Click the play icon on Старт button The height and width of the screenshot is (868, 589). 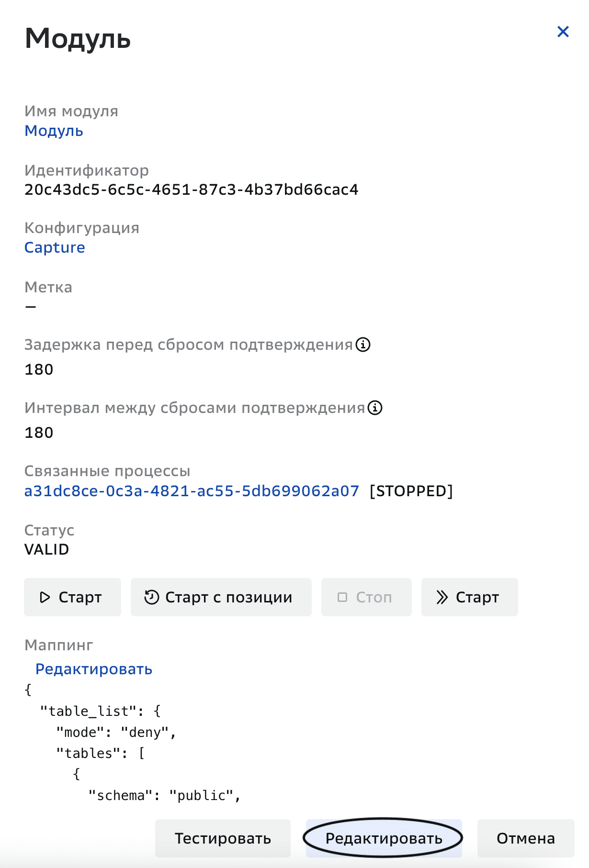(46, 597)
